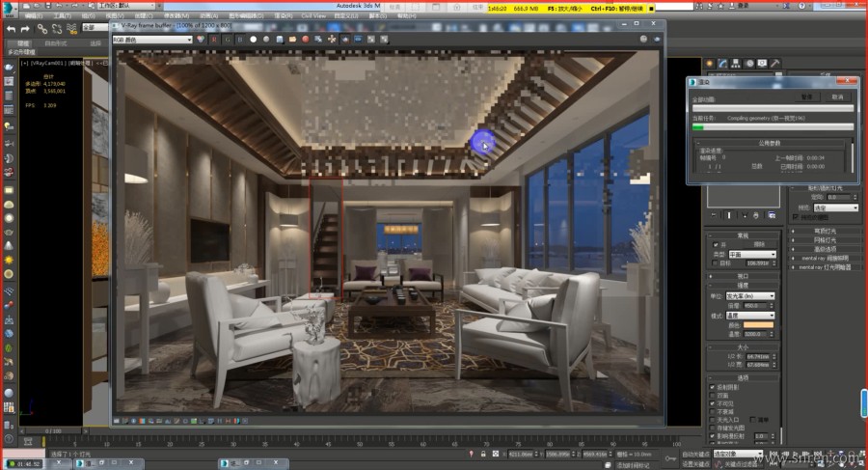Click 0 / 100 time slider
Image resolution: width=868 pixels, height=470 pixels.
pos(53,430)
